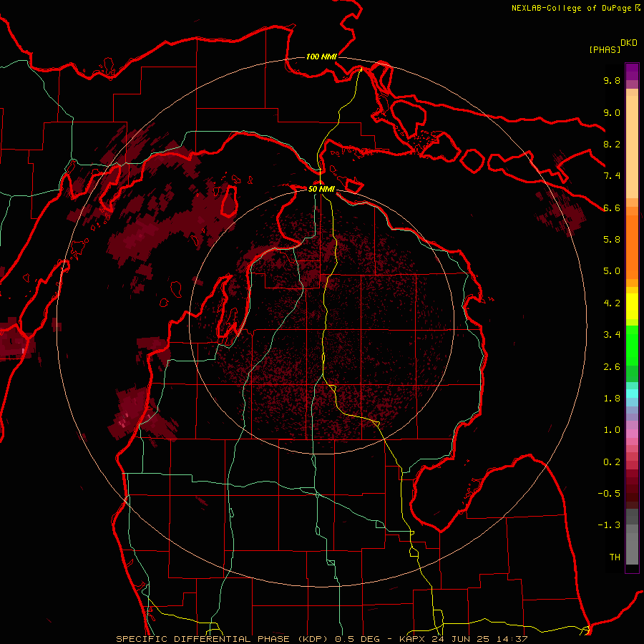Click the 6.6 value on the scale
The height and width of the screenshot is (644, 644).
(x=612, y=208)
